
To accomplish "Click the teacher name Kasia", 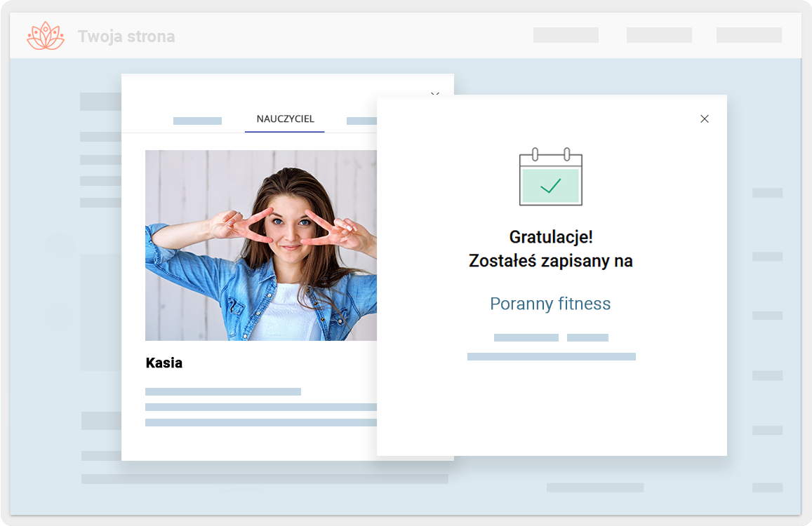I will coord(164,363).
